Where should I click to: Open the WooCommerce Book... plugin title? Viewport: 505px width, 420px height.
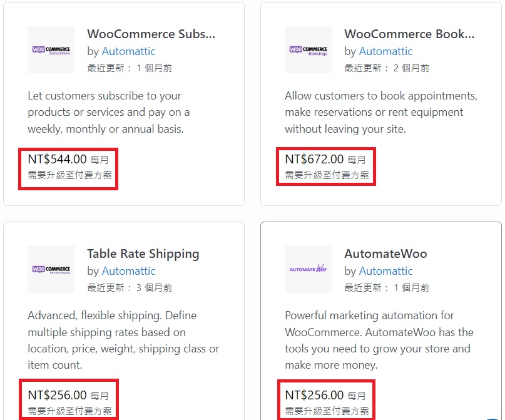409,34
